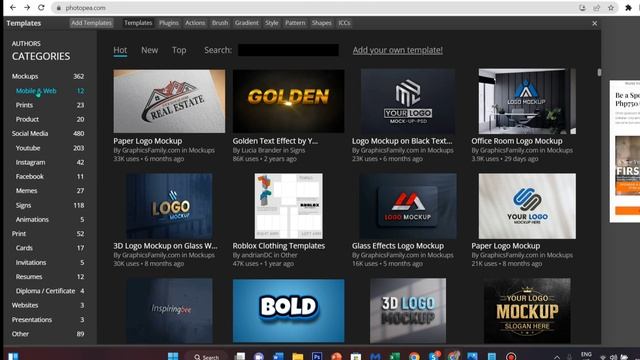Open File Explorer from the taskbar
This screenshot has height=360, width=640.
click(298, 357)
